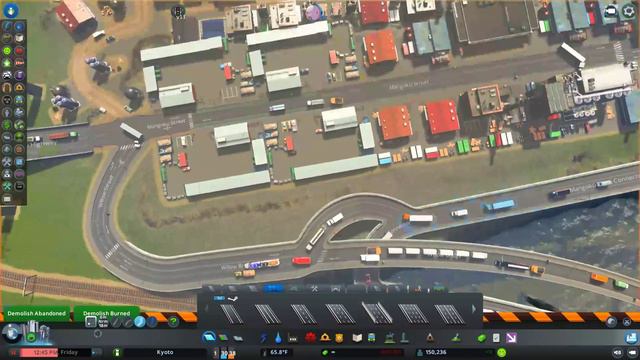
Task: Open the Districts tool icon
Action: (238, 338)
